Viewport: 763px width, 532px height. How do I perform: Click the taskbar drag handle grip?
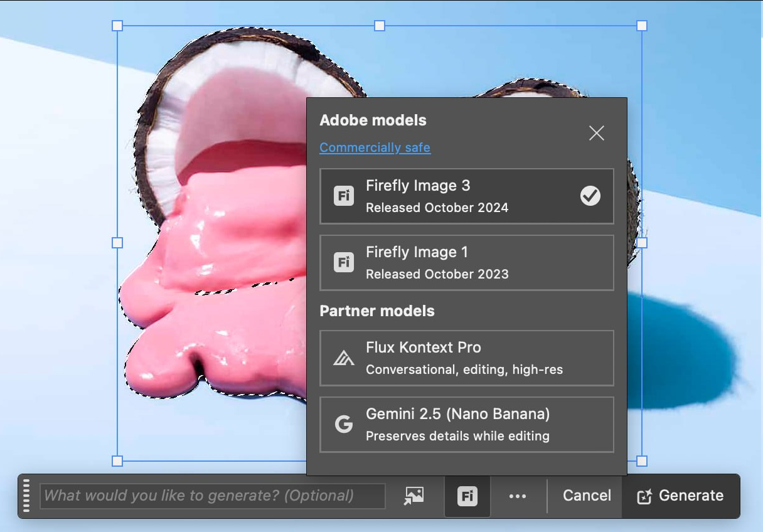pos(26,496)
